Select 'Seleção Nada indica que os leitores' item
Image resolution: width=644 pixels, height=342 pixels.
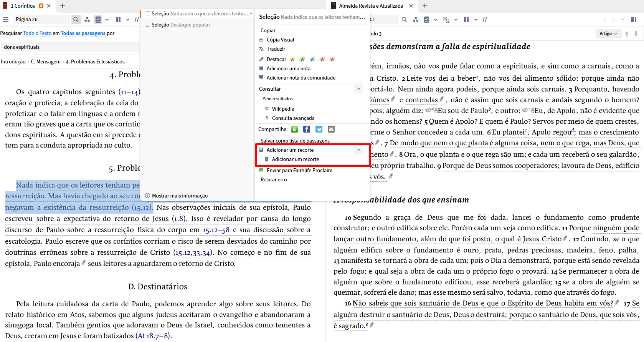198,13
